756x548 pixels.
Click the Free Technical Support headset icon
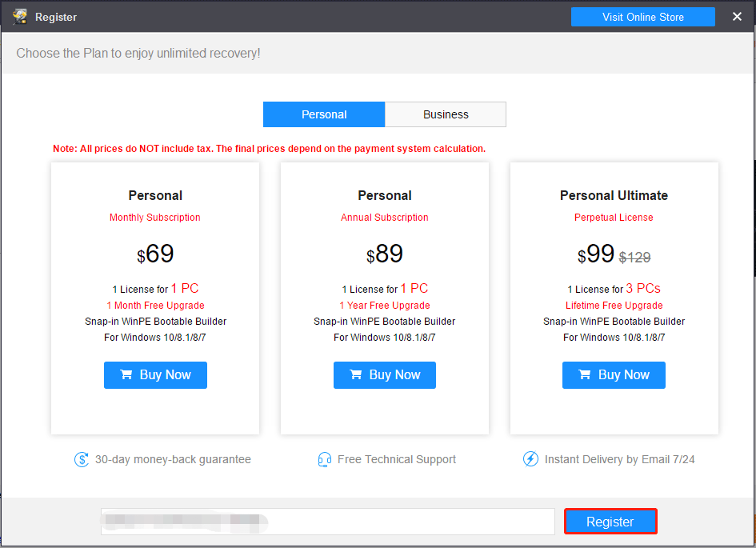pos(325,459)
